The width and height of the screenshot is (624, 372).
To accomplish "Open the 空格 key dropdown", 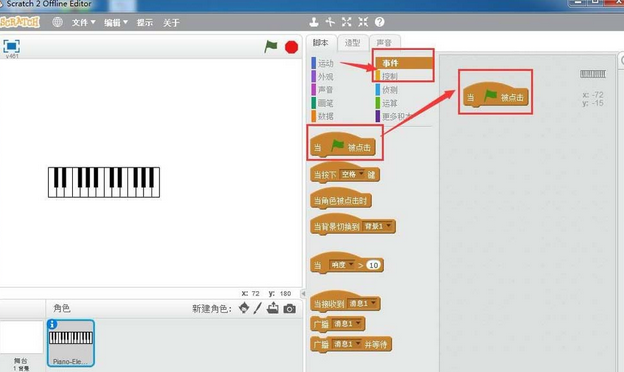I will [353, 174].
